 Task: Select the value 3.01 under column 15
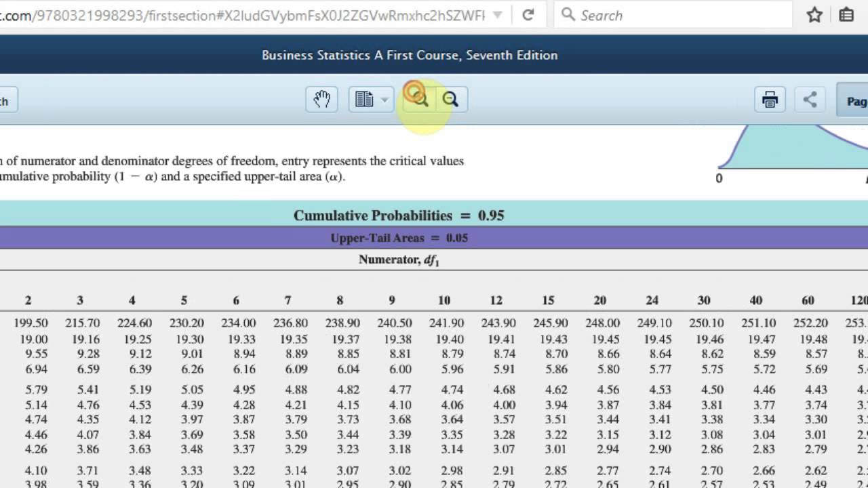coord(556,449)
